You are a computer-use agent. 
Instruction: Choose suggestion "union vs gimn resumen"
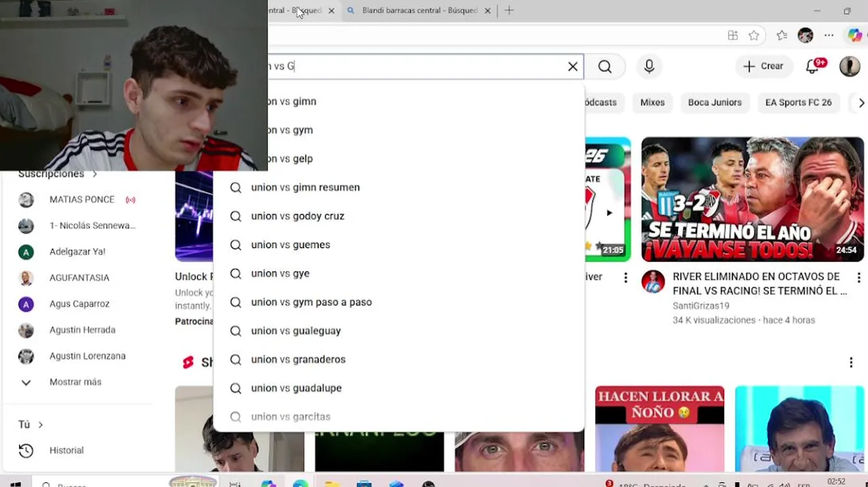pos(399,187)
